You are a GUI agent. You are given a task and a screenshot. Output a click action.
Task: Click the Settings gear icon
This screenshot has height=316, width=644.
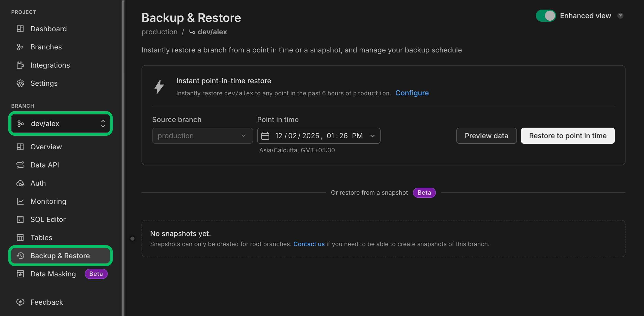click(20, 83)
